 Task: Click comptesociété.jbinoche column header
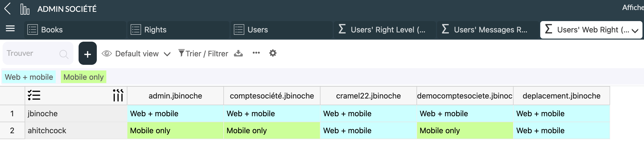(272, 96)
